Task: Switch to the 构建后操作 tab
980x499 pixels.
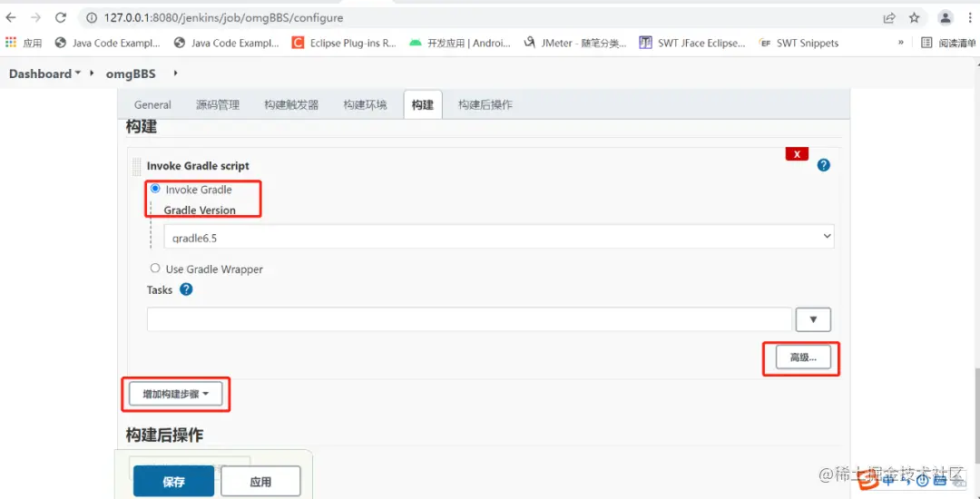Action: (x=485, y=105)
